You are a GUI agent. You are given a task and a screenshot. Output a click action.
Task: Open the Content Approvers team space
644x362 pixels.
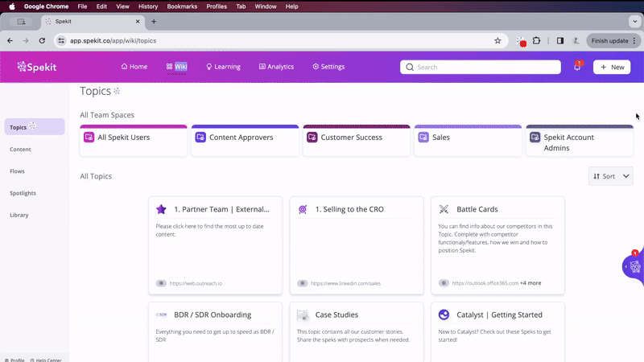click(245, 140)
